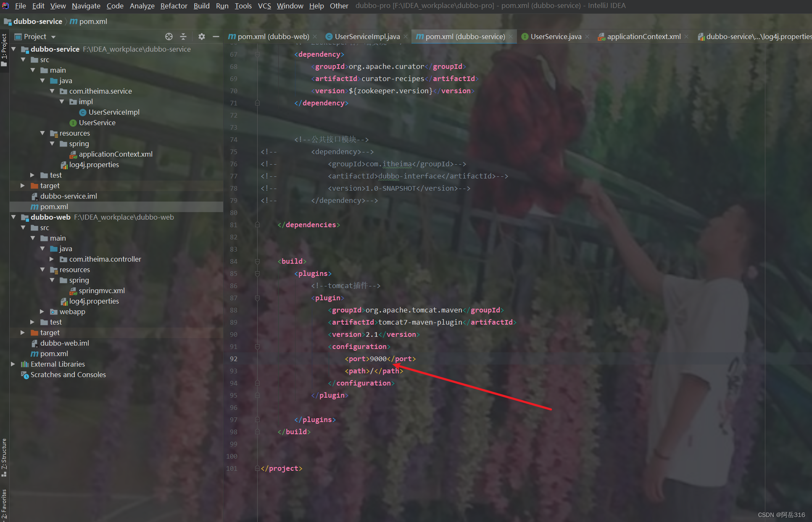
Task: Fold the build tag at line 84
Action: [257, 261]
